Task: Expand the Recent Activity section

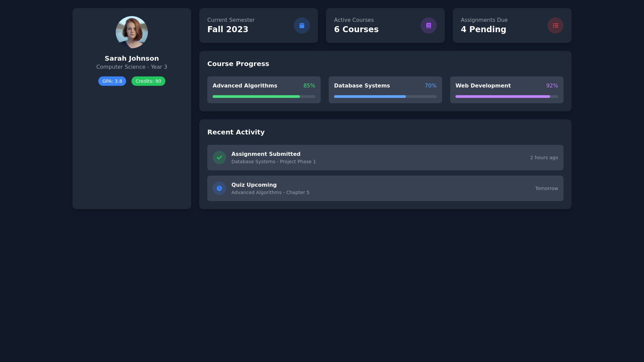Action: [236, 132]
